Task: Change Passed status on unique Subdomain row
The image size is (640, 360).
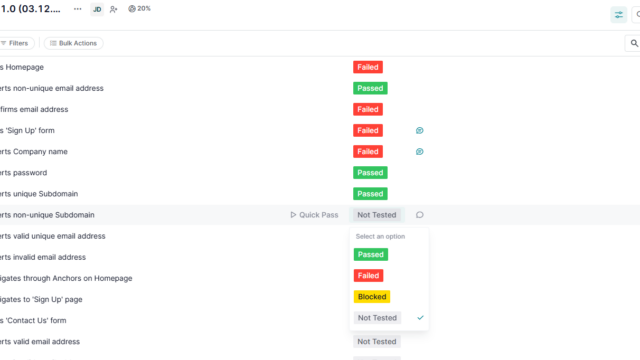Action: pos(370,194)
